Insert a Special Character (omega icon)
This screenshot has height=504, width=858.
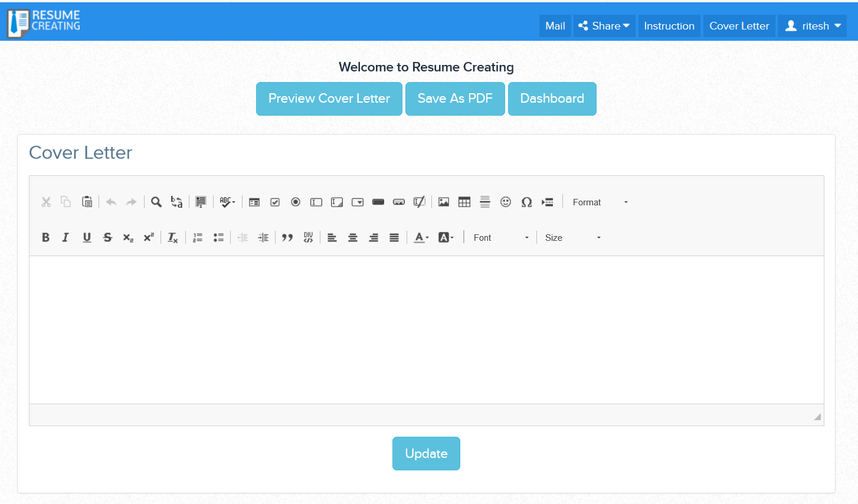[526, 202]
